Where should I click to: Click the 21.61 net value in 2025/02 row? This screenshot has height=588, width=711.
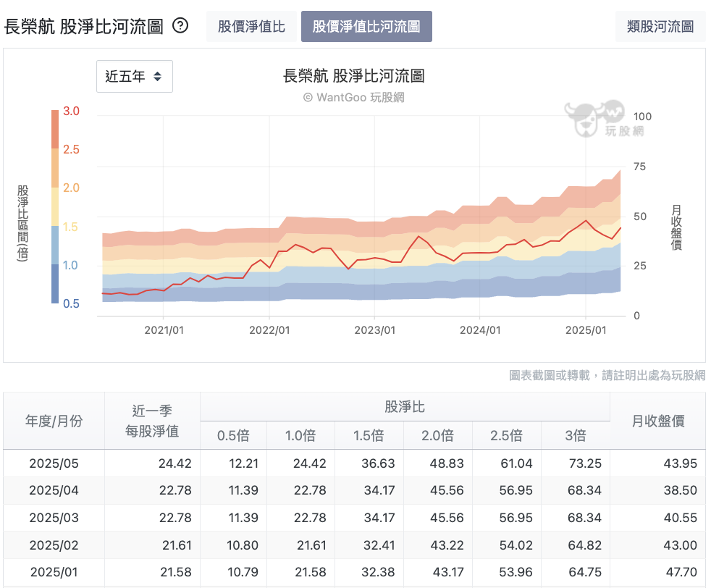point(177,545)
